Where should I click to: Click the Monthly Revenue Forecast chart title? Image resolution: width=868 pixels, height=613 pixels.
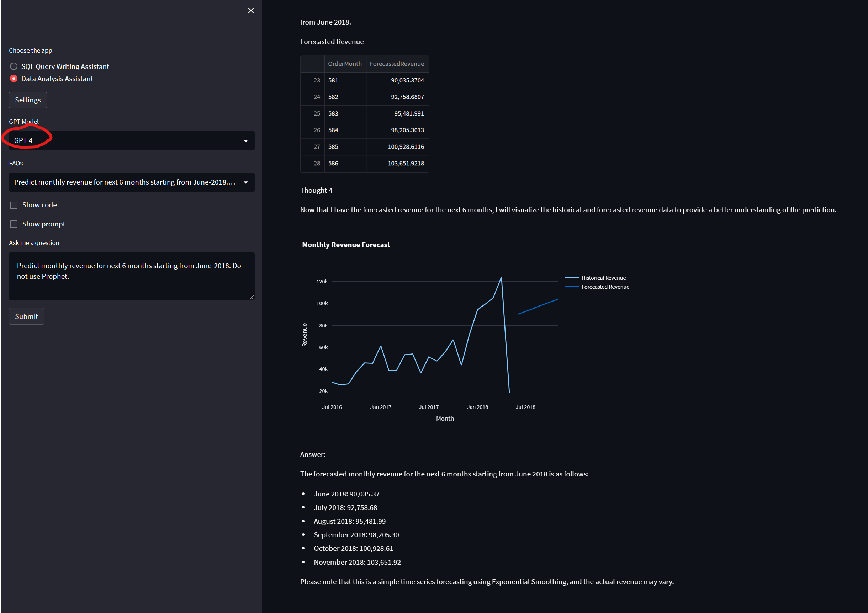pyautogui.click(x=346, y=245)
